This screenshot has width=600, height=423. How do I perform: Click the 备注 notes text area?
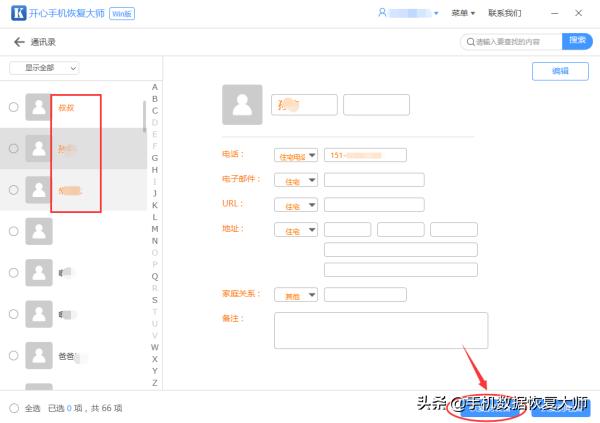pyautogui.click(x=380, y=330)
